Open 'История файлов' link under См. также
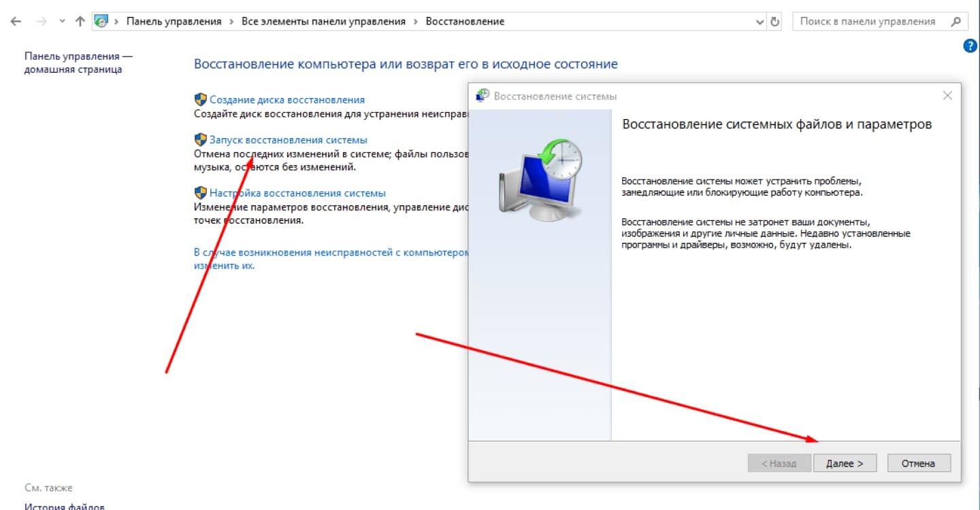The width and height of the screenshot is (980, 510). tap(65, 506)
